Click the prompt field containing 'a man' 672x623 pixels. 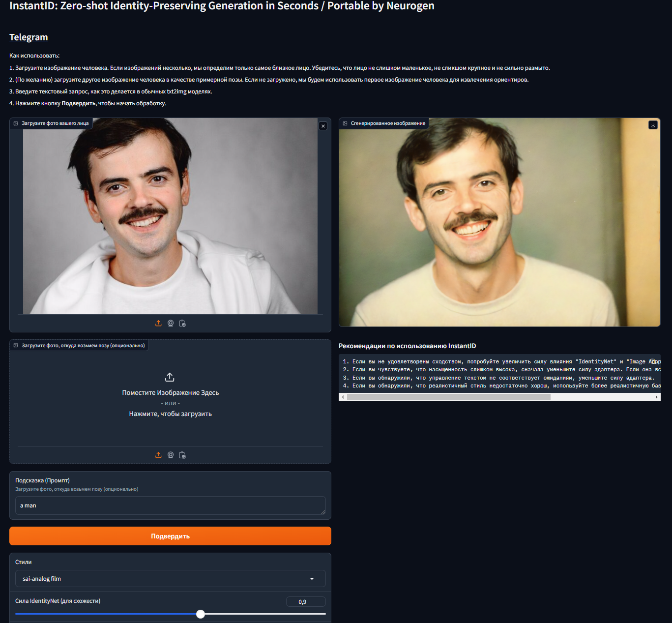coord(170,505)
